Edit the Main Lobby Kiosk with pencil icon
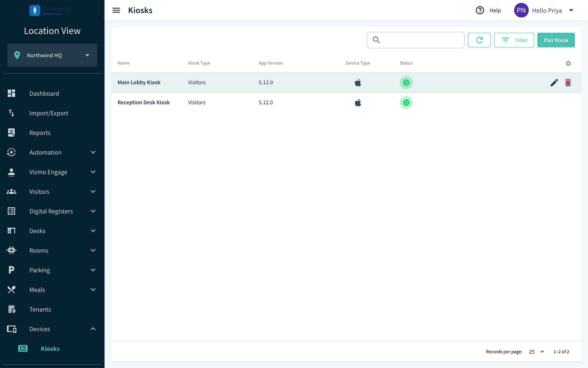 click(x=554, y=82)
